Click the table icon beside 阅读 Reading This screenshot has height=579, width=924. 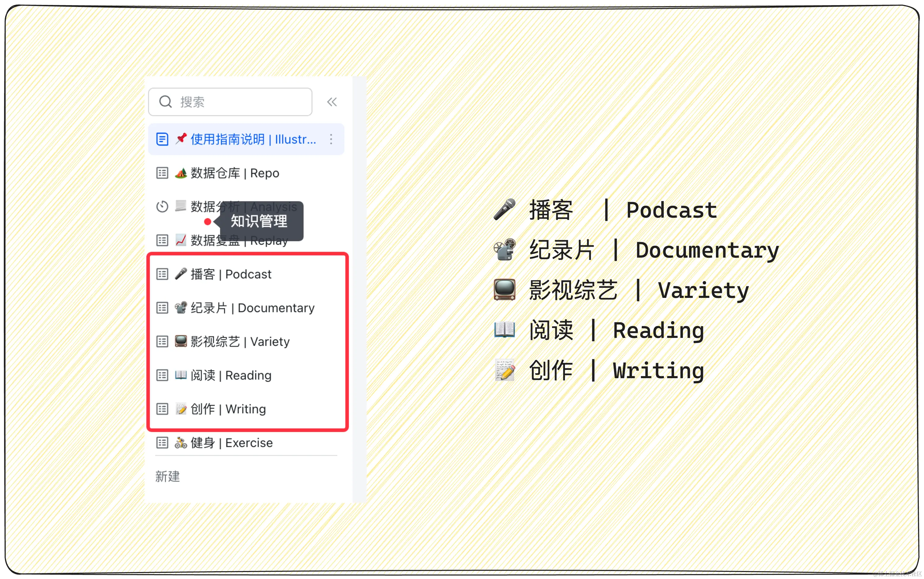[x=162, y=375]
